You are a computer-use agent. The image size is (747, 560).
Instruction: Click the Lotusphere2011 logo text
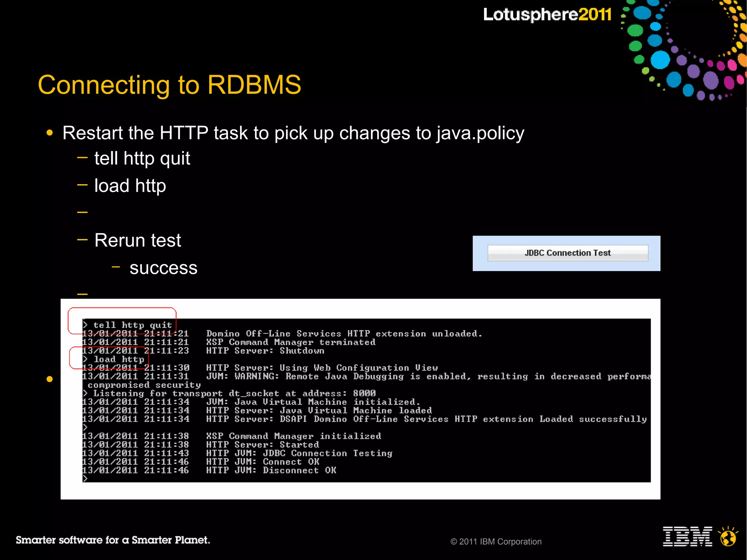(x=547, y=15)
